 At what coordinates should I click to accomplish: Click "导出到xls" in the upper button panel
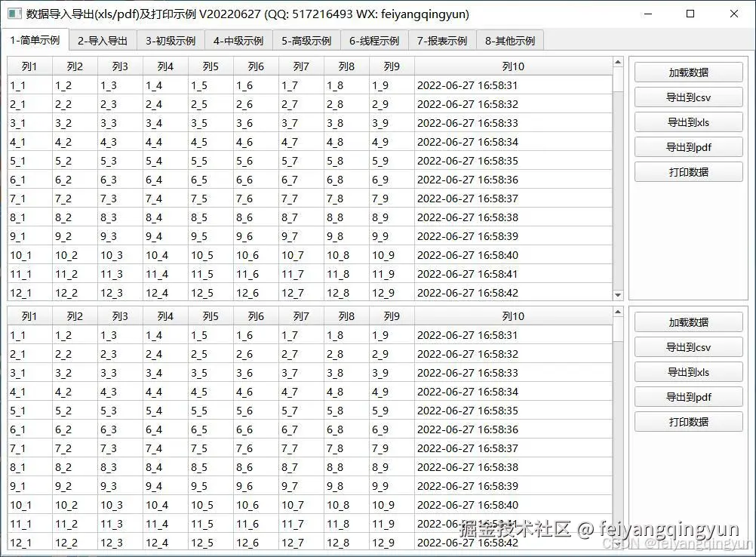coord(687,122)
